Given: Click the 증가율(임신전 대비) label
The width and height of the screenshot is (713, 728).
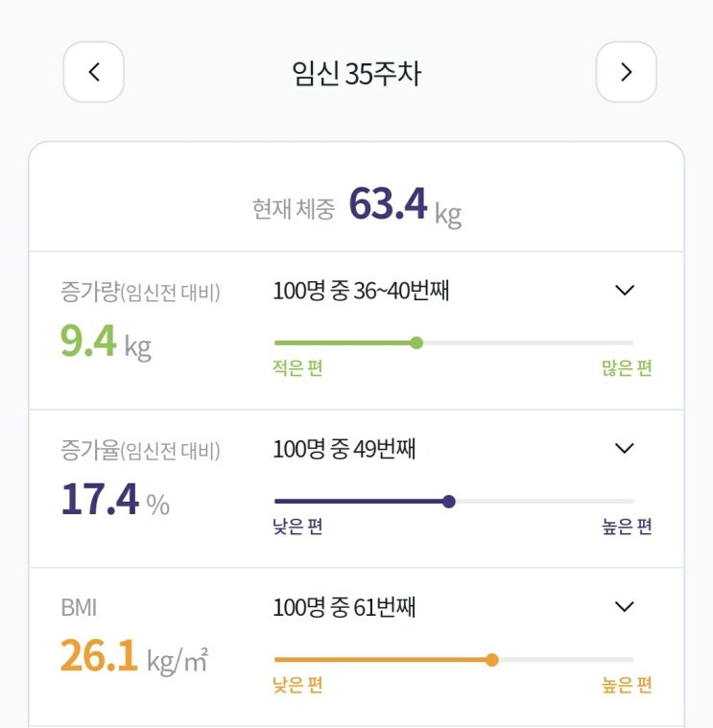Looking at the screenshot, I should (x=140, y=450).
